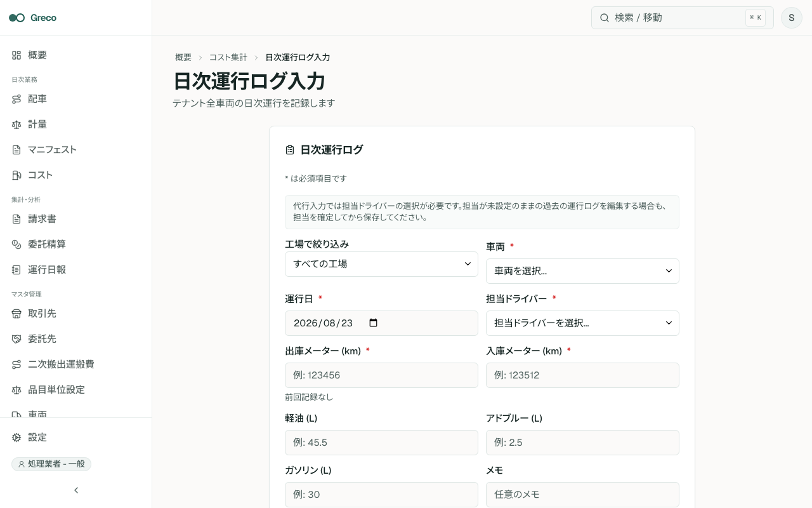Click the Greco logo icon
Image resolution: width=812 pixels, height=508 pixels.
16,18
